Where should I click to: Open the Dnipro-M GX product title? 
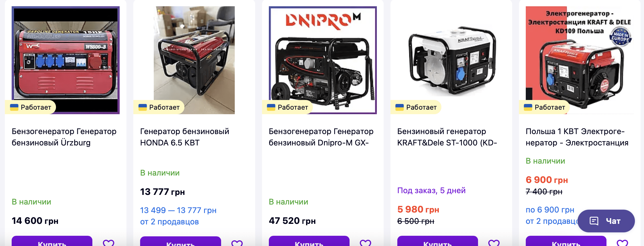[321, 137]
